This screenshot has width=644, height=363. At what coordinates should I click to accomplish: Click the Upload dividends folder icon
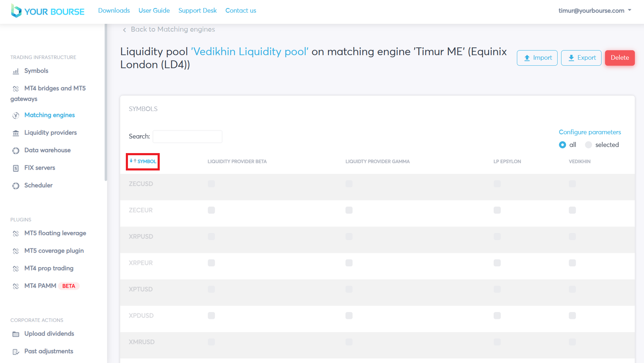pos(16,334)
